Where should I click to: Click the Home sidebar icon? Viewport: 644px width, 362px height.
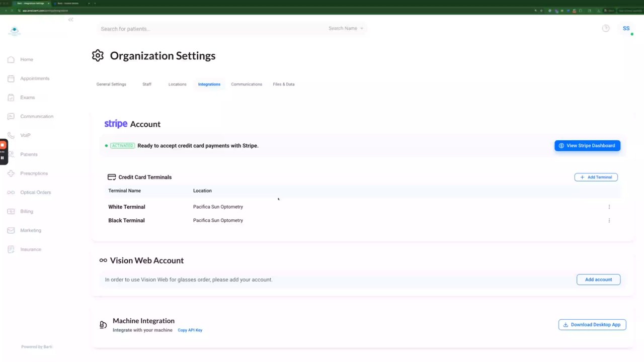tap(11, 59)
